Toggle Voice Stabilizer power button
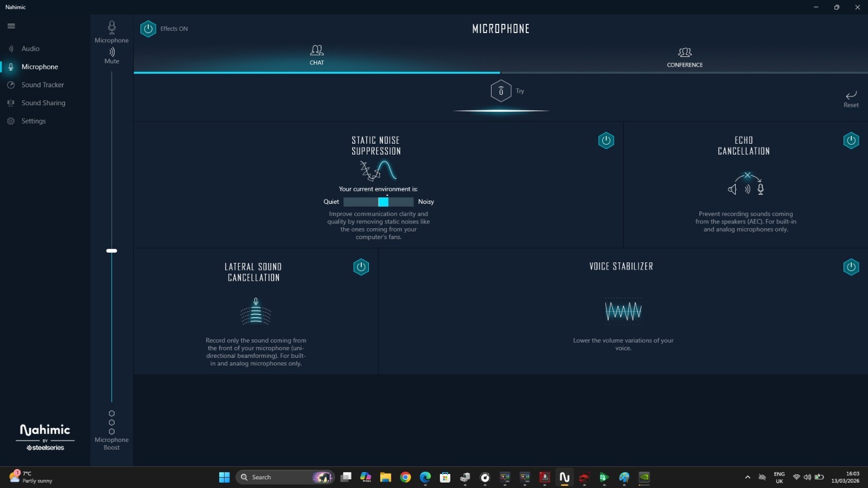The height and width of the screenshot is (488, 868). tap(851, 267)
